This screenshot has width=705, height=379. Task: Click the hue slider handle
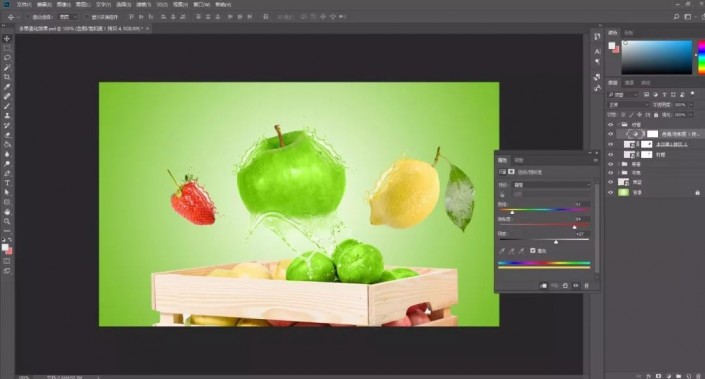(512, 212)
